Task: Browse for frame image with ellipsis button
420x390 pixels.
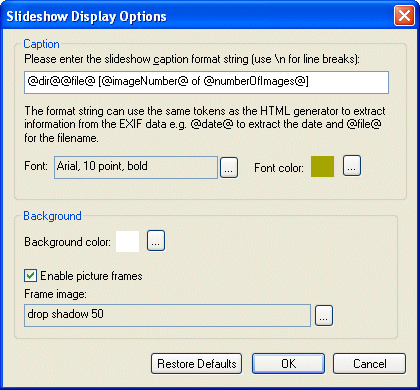Action: pyautogui.click(x=324, y=315)
